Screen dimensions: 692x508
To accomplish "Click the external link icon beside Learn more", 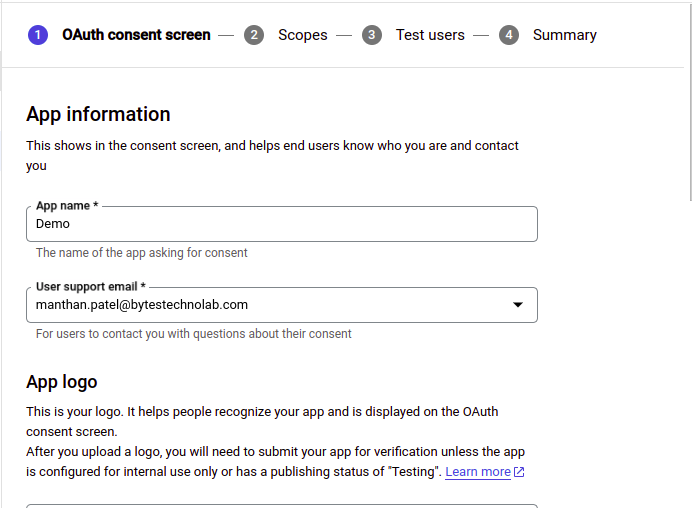I will [x=519, y=472].
